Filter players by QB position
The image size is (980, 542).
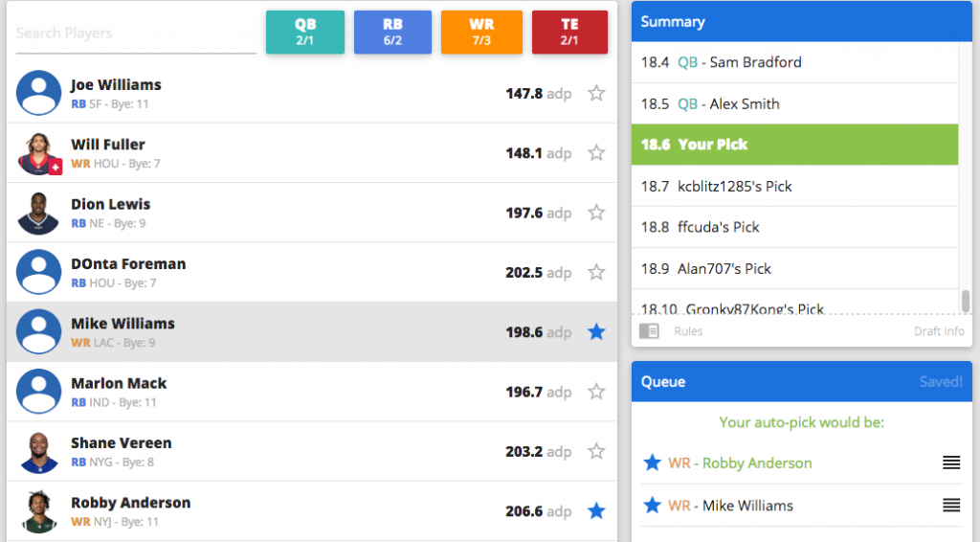click(x=304, y=33)
